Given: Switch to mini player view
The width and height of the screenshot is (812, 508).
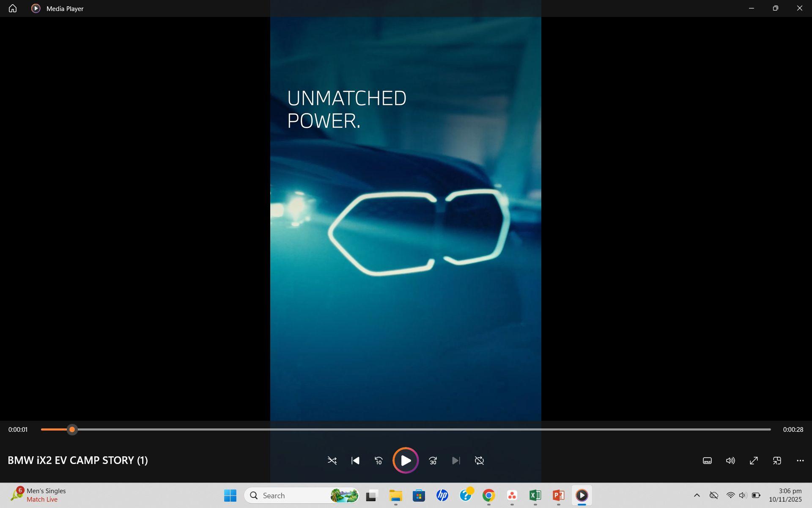Looking at the screenshot, I should [x=777, y=461].
